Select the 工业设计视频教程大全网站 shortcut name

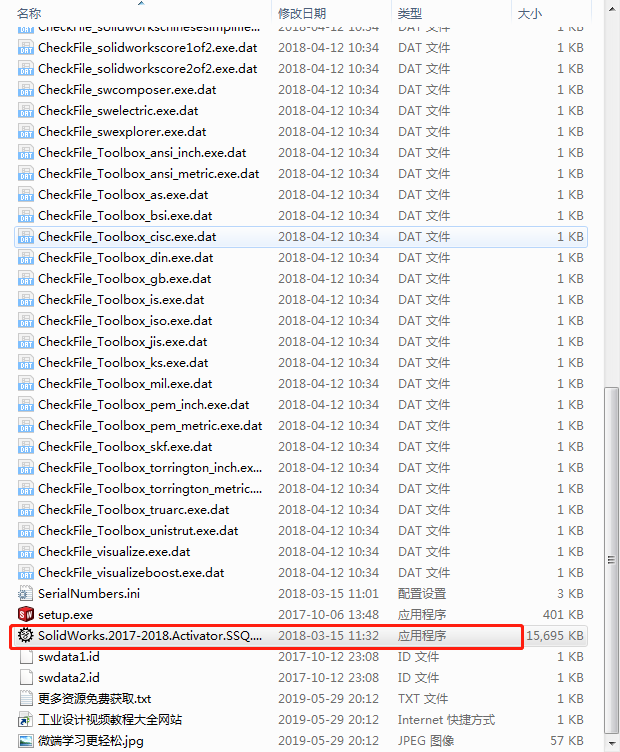[110, 719]
